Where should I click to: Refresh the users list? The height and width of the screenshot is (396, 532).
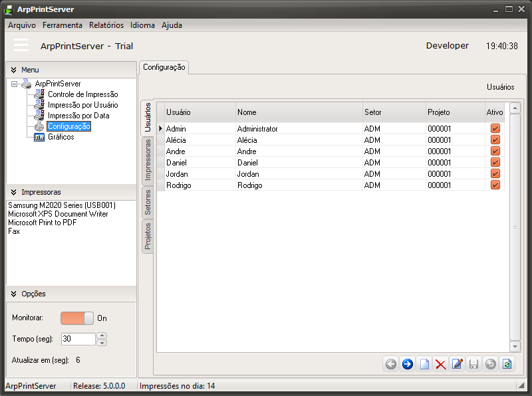tap(507, 364)
